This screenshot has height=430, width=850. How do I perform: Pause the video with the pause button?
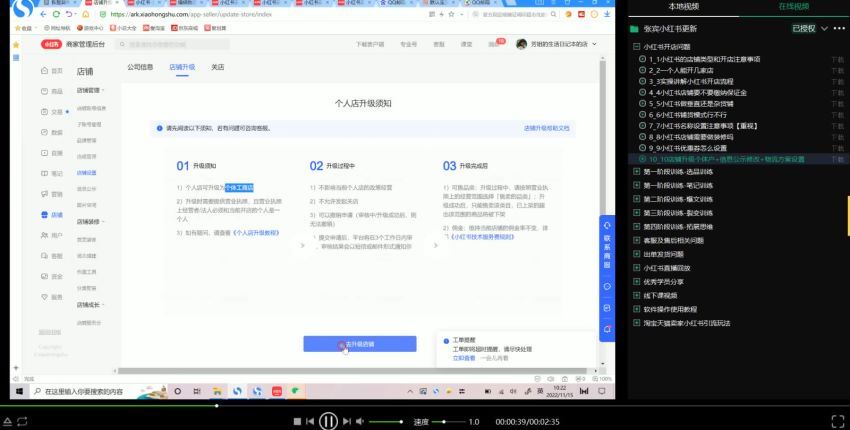point(328,421)
